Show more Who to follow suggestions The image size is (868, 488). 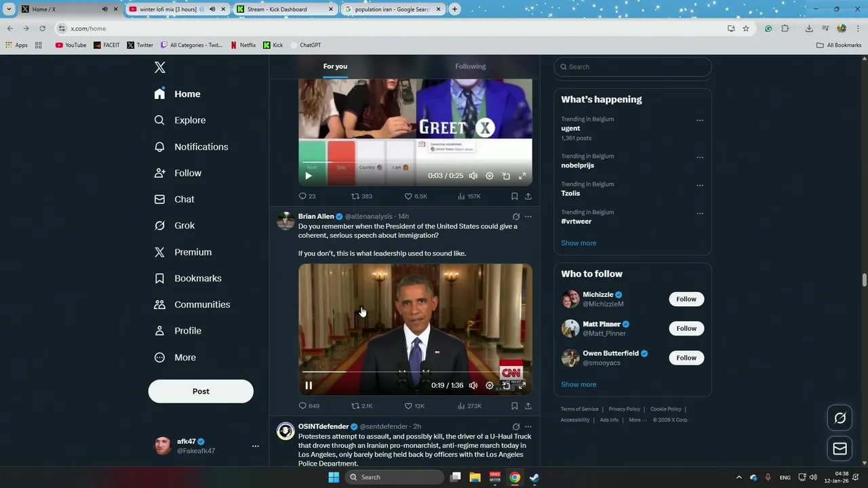point(578,384)
